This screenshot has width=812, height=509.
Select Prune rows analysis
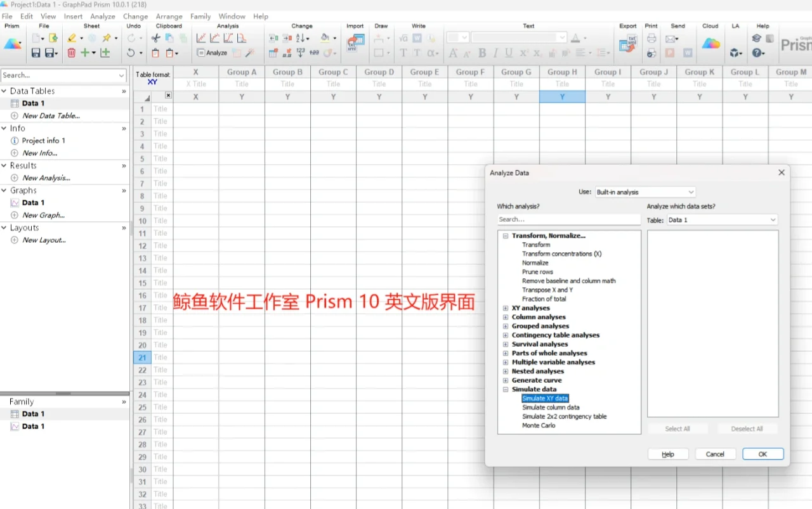coord(537,272)
